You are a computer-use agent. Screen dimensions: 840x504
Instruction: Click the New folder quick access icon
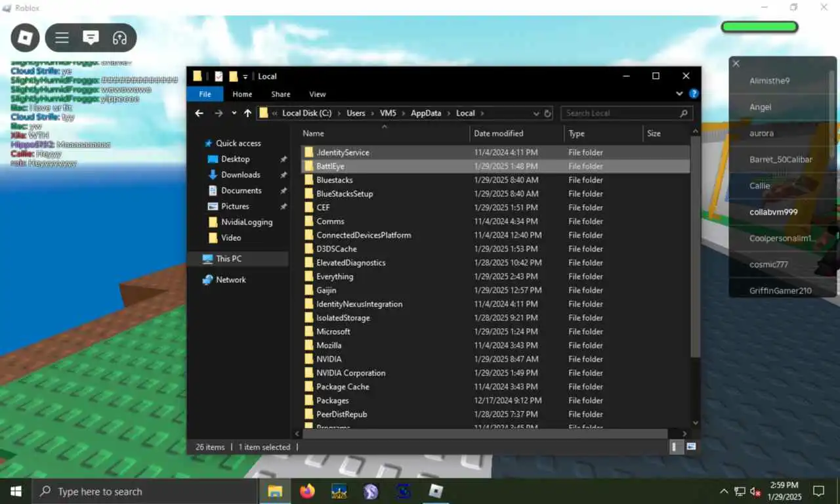click(x=233, y=76)
